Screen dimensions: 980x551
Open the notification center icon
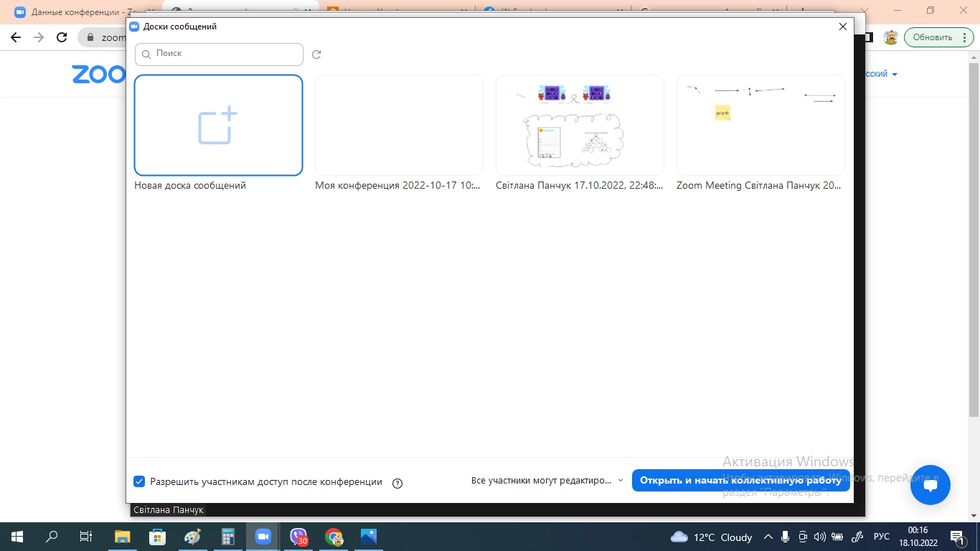tap(958, 537)
